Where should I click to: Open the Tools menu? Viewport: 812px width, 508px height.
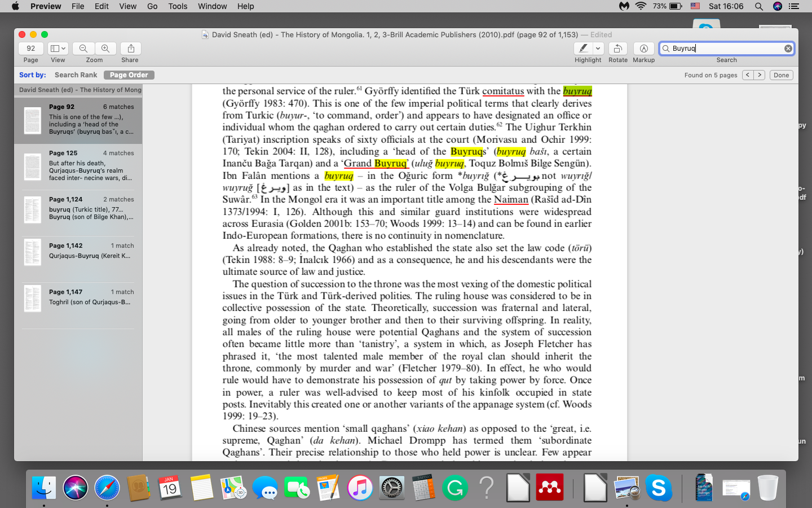pyautogui.click(x=178, y=6)
